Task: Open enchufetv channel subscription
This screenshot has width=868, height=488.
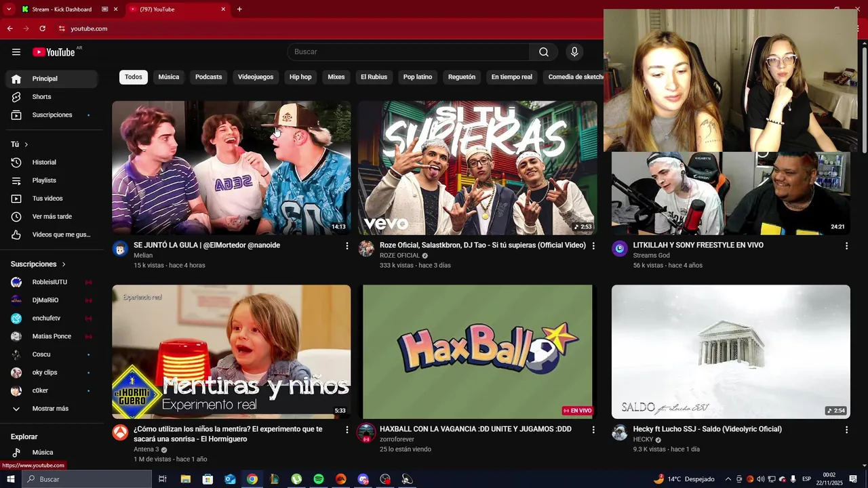Action: coord(52,319)
